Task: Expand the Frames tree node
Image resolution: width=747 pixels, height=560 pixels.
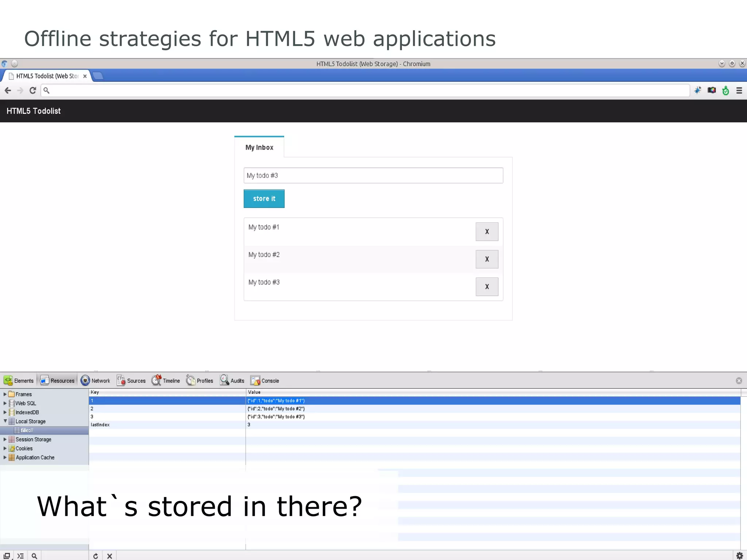Action: 5,394
